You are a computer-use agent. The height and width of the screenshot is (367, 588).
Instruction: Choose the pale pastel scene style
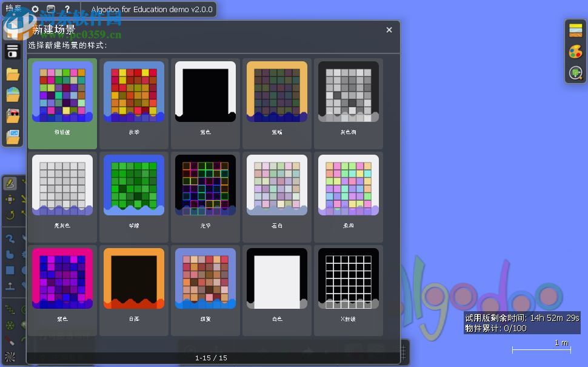coord(277,197)
